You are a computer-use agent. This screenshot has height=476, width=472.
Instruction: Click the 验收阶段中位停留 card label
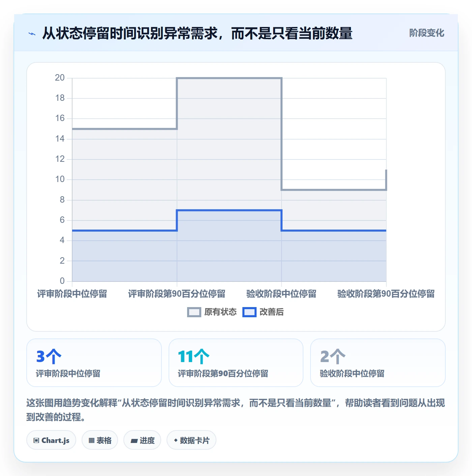click(352, 374)
